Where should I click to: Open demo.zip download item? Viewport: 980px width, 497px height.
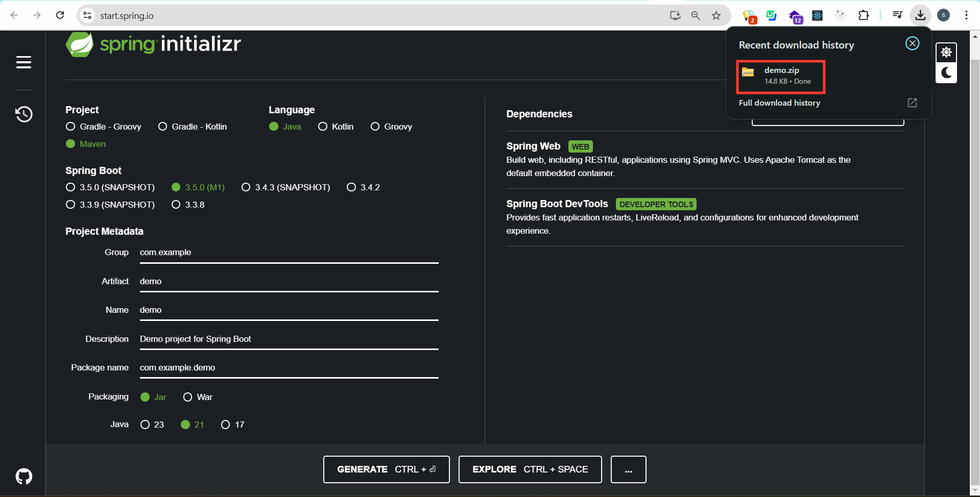coord(780,77)
